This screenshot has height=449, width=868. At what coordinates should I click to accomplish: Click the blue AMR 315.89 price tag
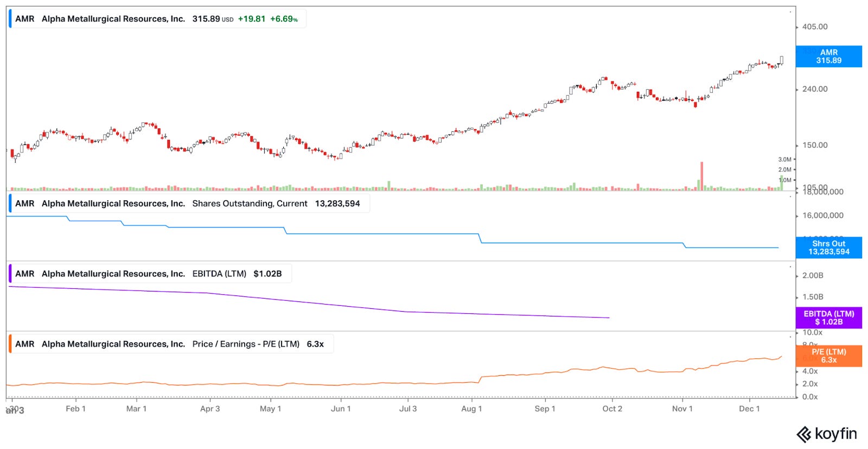(x=828, y=56)
